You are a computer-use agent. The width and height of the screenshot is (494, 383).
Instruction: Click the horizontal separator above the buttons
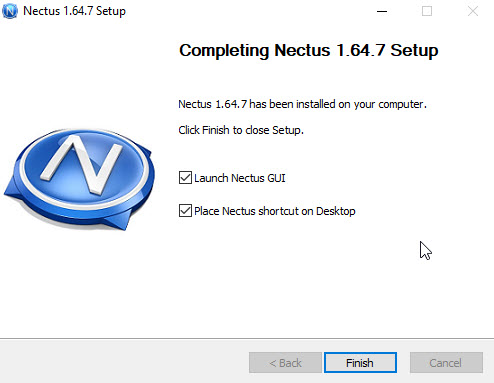247,339
